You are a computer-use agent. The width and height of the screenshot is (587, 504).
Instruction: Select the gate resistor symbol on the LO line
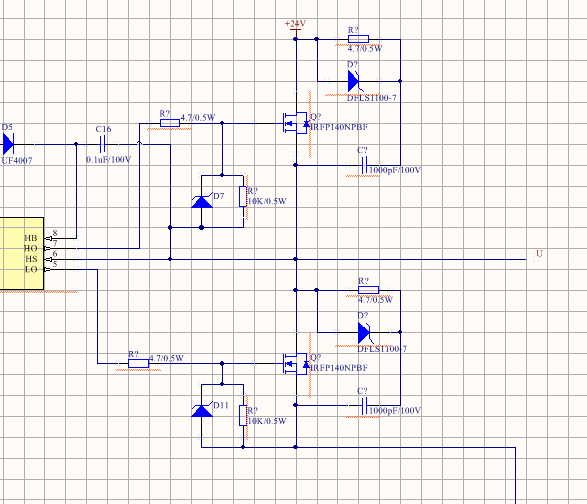pos(139,363)
